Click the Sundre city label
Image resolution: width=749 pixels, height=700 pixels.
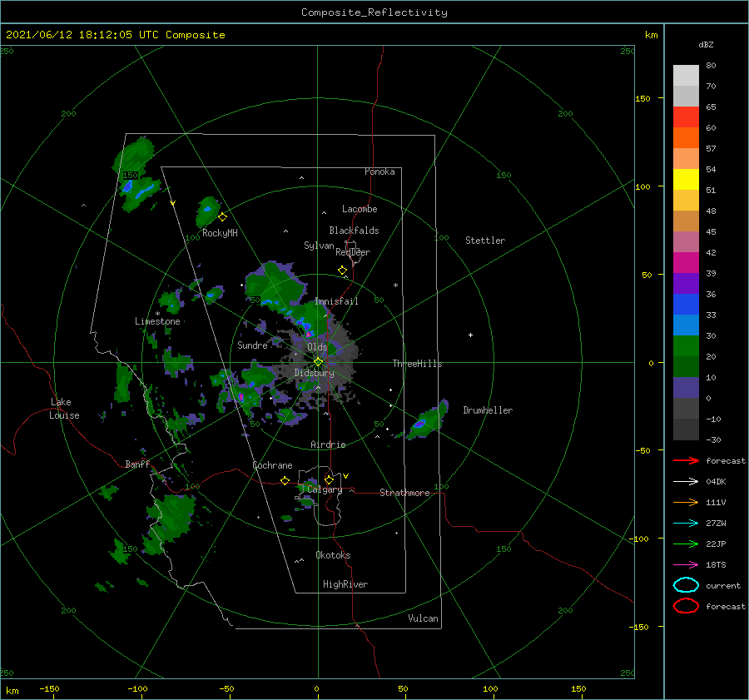click(252, 345)
